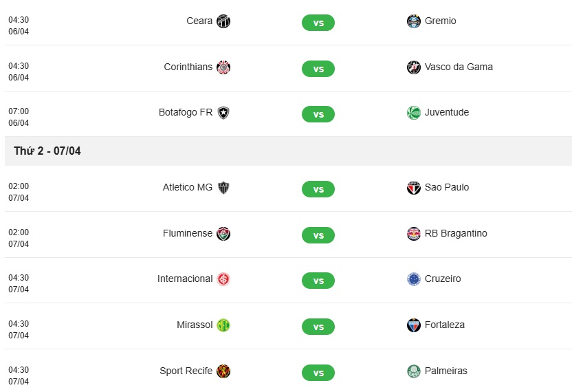Select the Internacional team name link

tap(185, 279)
